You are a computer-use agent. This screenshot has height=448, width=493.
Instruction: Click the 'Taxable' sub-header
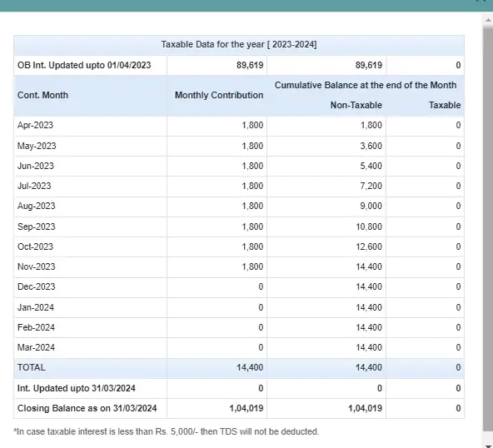point(445,105)
